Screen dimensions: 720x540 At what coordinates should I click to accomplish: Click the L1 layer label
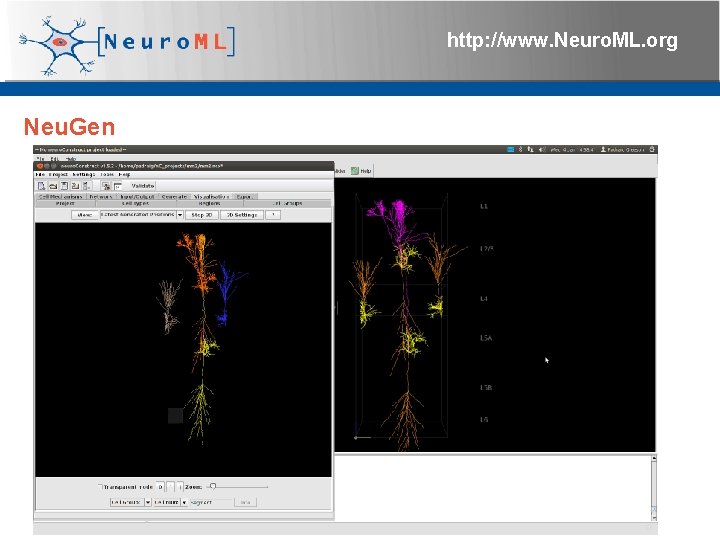tap(484, 206)
